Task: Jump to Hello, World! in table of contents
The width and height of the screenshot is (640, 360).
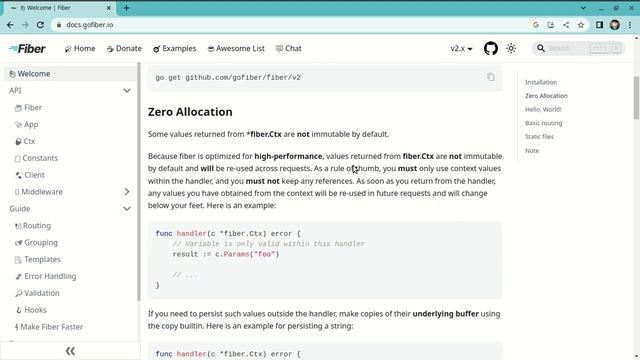Action: click(543, 109)
